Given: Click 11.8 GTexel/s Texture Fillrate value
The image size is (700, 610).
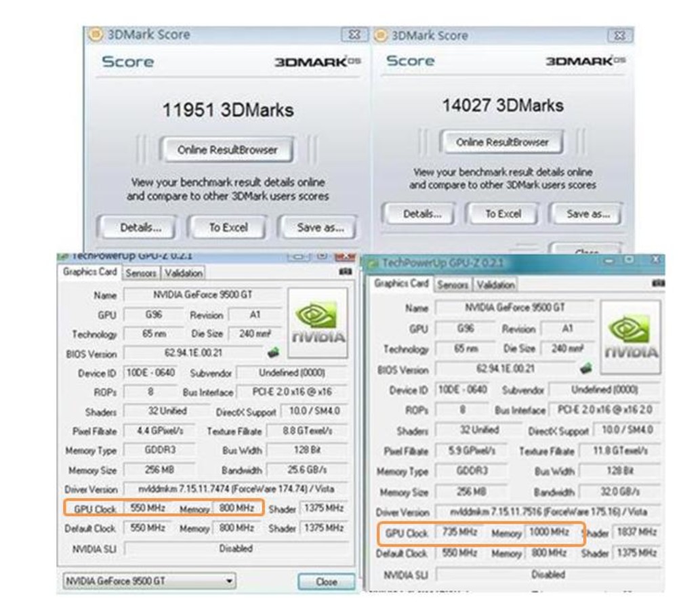Looking at the screenshot, I should point(619,451).
